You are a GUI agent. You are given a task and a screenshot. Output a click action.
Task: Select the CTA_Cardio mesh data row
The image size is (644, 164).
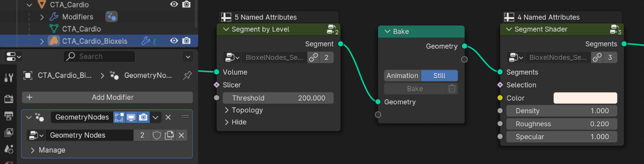point(81,29)
